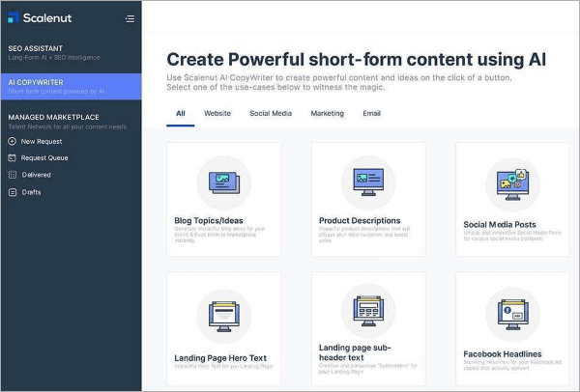The width and height of the screenshot is (580, 392).
Task: Click the 'Long-Form AI + SEO Intelligence' subtitle
Action: pyautogui.click(x=54, y=58)
